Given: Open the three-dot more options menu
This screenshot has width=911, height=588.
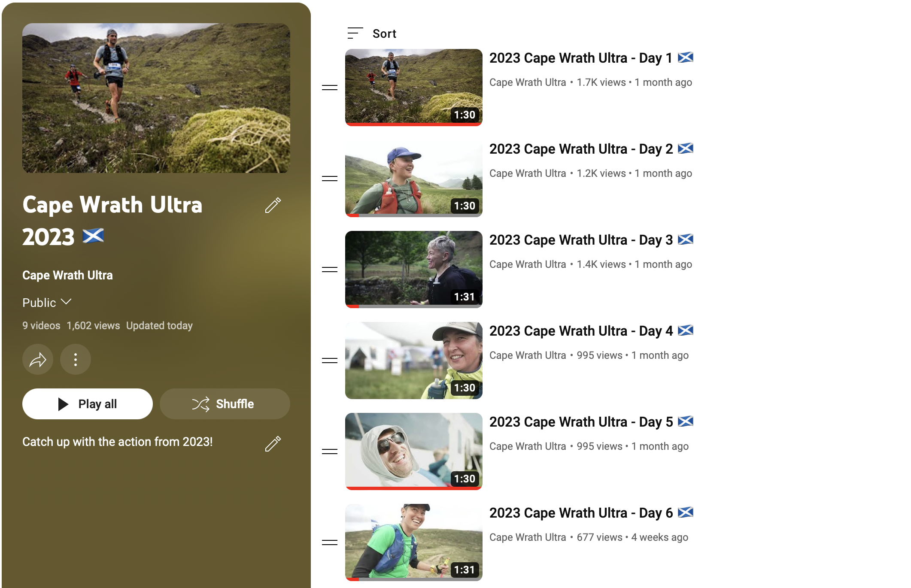Looking at the screenshot, I should [76, 359].
